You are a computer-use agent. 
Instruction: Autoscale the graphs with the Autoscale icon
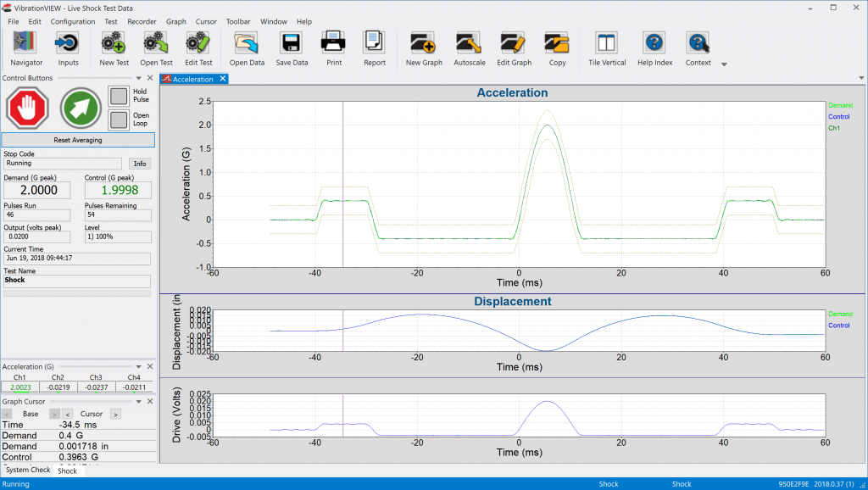tap(468, 42)
